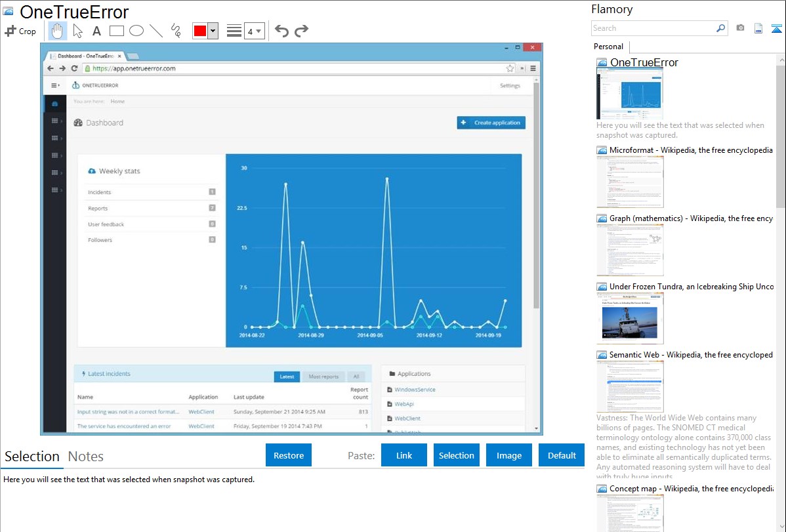Click the search magnifier icon
The height and width of the screenshot is (532, 786).
(x=721, y=28)
